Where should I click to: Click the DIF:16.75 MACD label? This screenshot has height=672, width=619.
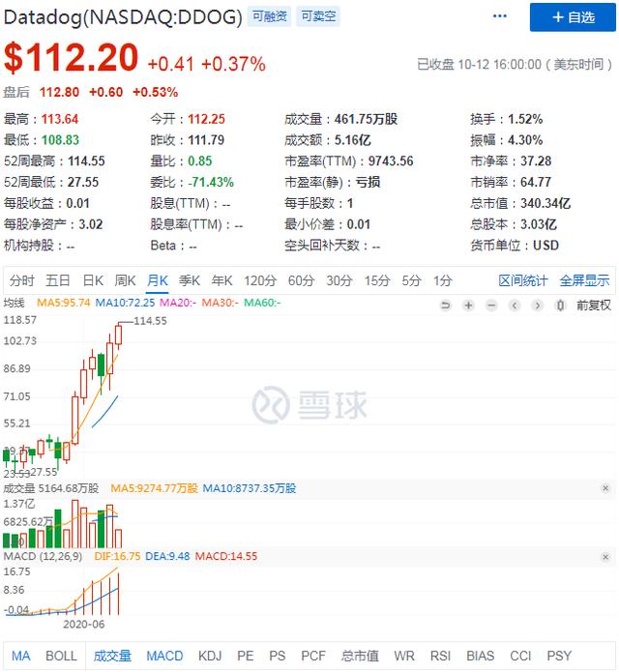tap(117, 556)
